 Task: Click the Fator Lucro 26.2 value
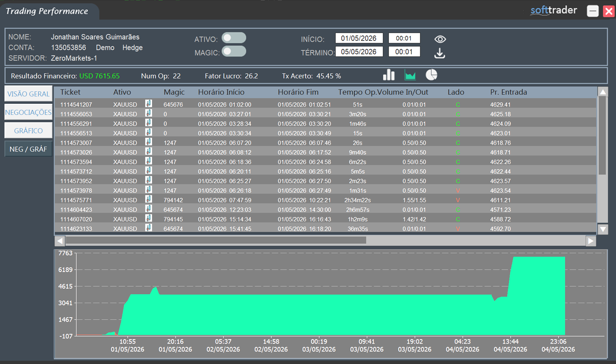point(252,76)
